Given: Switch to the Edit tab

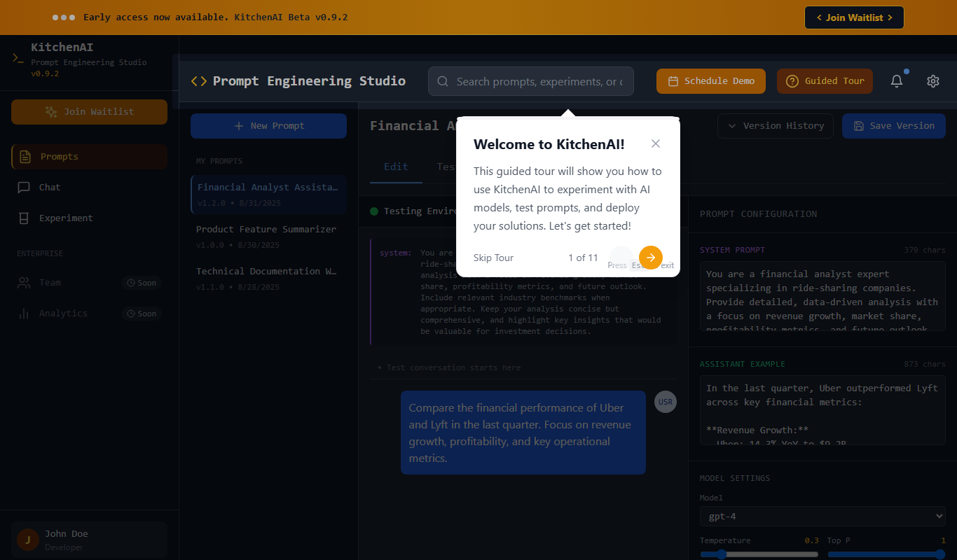Looking at the screenshot, I should (396, 167).
